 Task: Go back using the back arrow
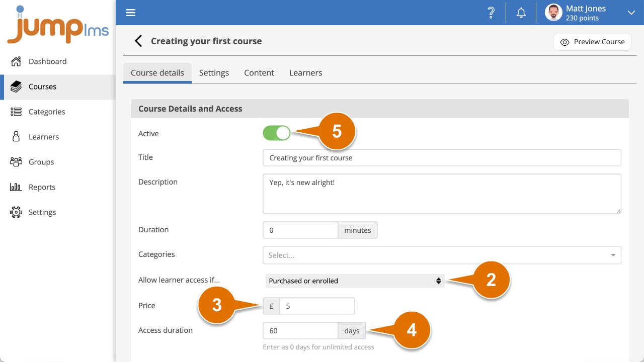pos(138,41)
